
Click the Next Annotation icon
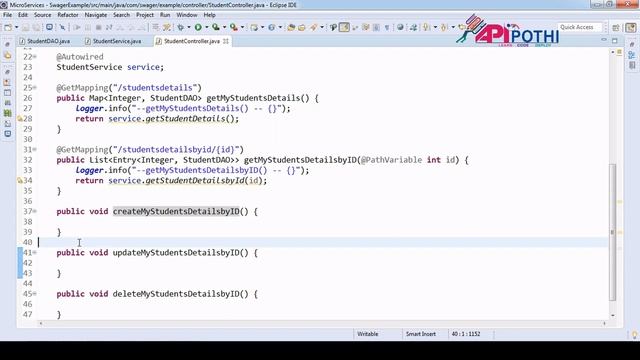427,27
